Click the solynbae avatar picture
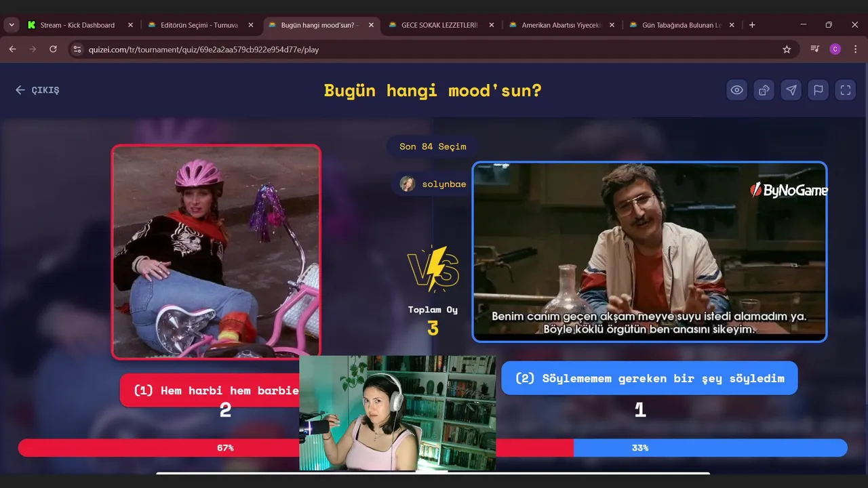 [x=408, y=184]
